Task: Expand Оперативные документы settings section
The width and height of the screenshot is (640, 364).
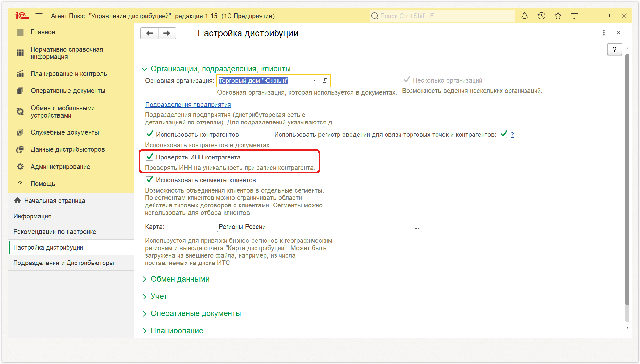Action: coord(144,314)
